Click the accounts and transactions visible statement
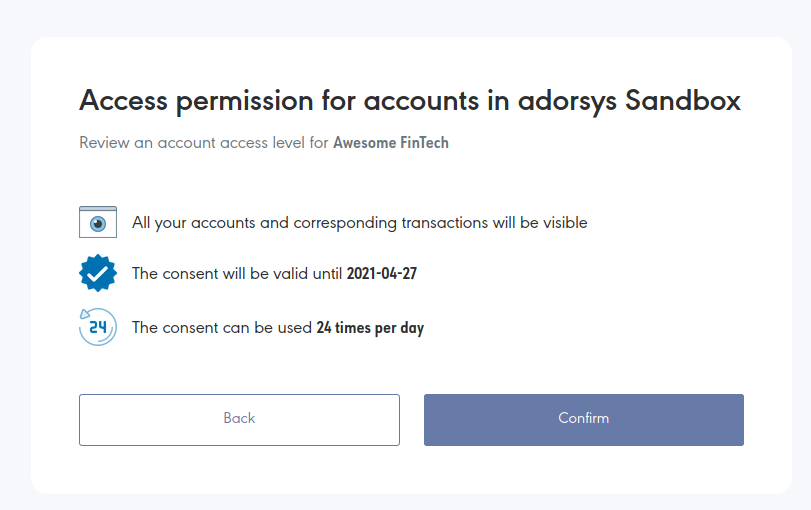 359,223
